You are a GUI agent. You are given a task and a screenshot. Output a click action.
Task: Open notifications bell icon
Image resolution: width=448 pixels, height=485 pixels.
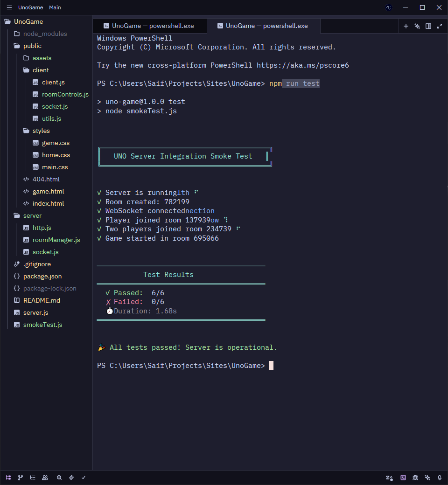440,478
